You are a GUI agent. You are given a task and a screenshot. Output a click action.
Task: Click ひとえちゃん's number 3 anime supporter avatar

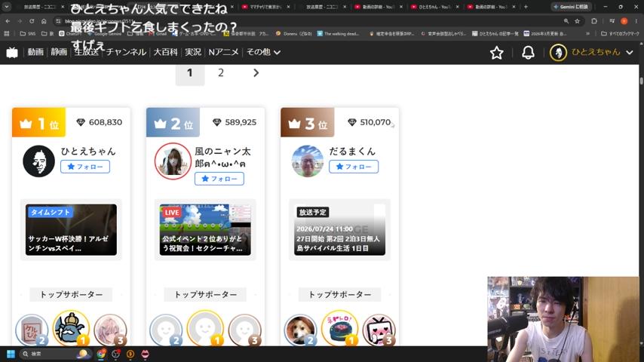coord(110,330)
